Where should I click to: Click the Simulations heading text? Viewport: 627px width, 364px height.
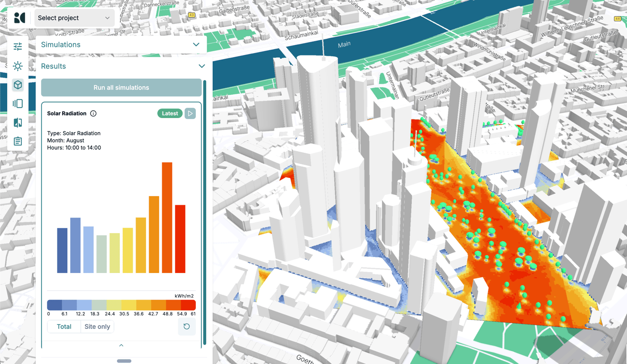tap(61, 45)
